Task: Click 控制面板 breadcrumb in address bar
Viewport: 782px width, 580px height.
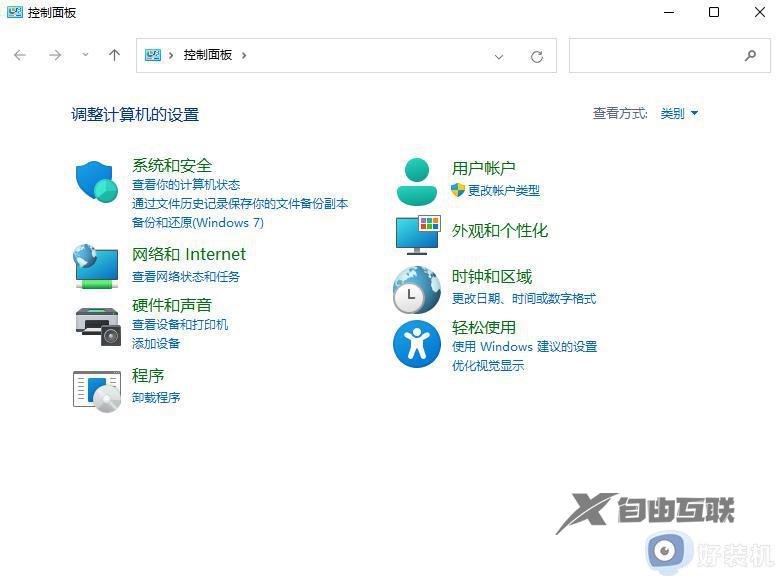Action: pyautogui.click(x=207, y=55)
